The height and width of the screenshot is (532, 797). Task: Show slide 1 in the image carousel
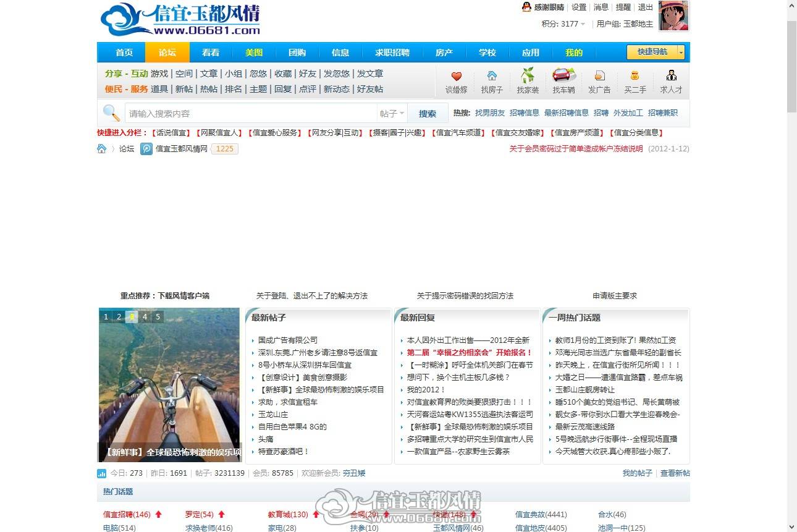(106, 317)
